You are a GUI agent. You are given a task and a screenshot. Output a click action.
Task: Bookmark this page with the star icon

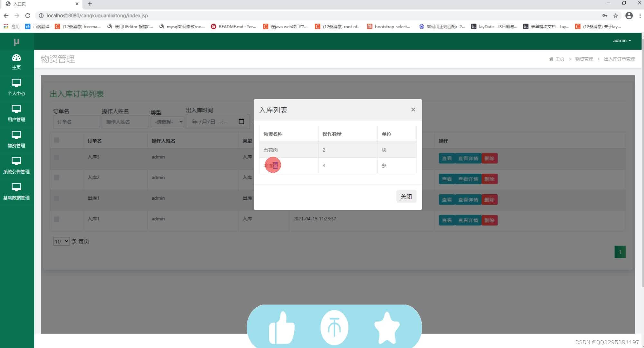(x=615, y=15)
